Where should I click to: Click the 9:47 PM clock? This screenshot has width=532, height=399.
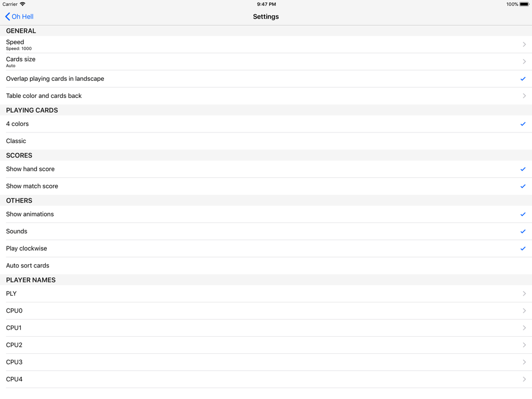tap(267, 4)
